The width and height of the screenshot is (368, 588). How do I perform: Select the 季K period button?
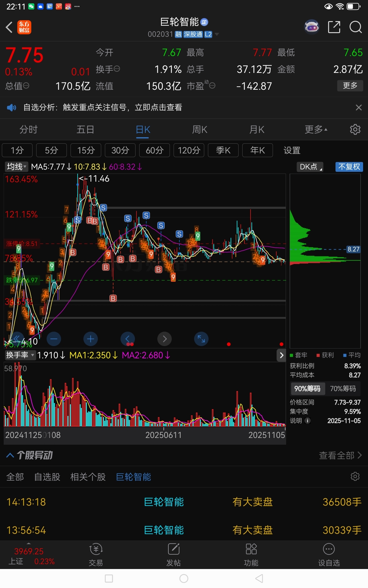click(223, 150)
